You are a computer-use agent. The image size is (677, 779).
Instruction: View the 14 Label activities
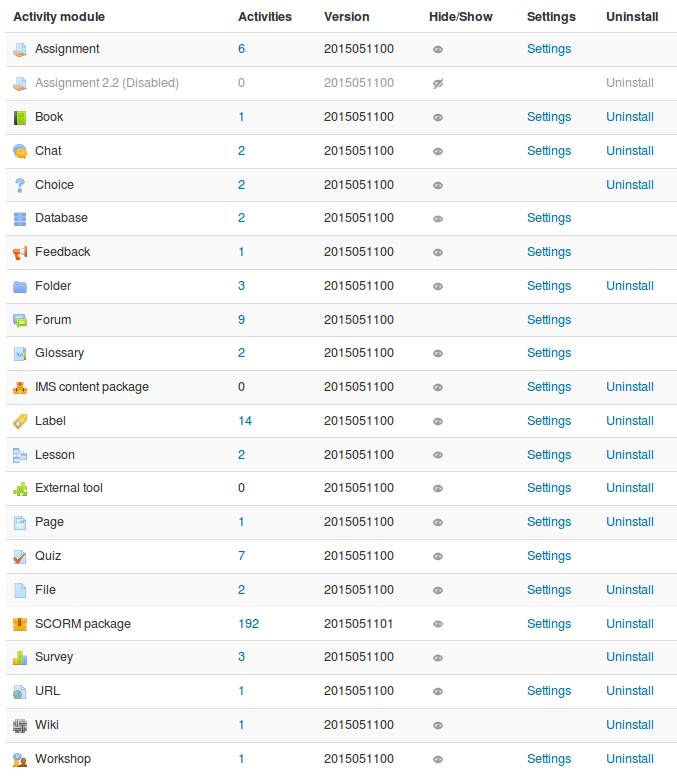pyautogui.click(x=245, y=421)
